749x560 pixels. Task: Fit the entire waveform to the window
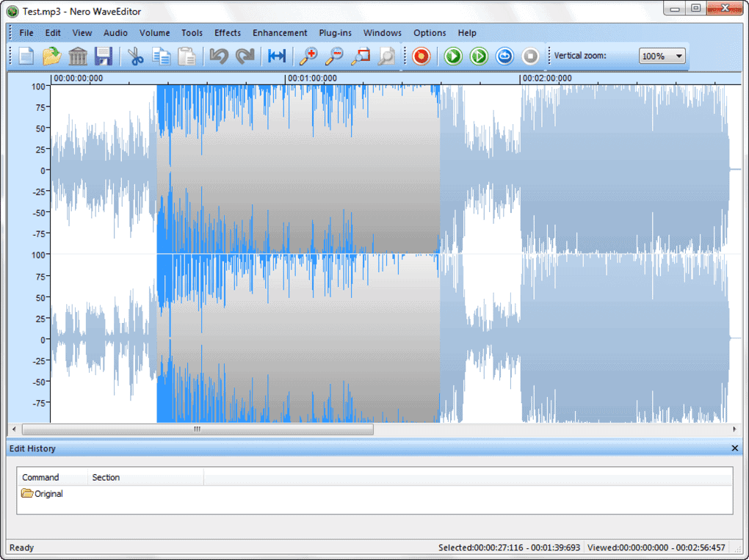click(278, 56)
